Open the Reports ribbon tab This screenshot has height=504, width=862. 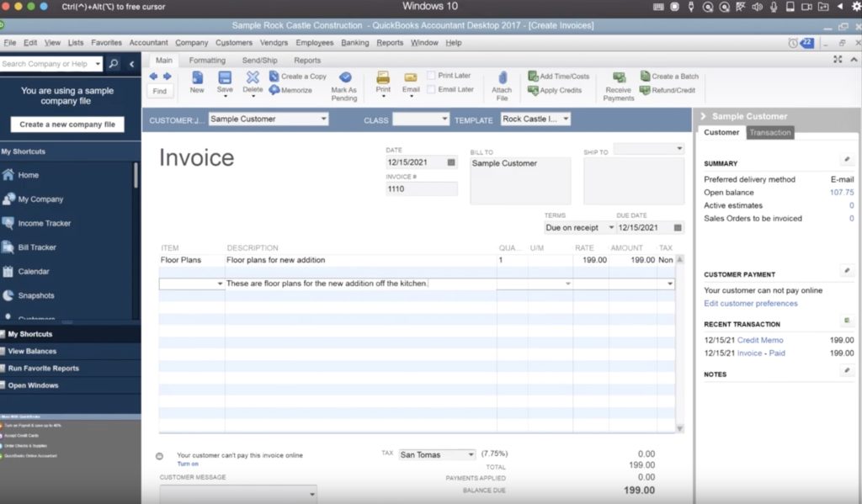tap(307, 61)
